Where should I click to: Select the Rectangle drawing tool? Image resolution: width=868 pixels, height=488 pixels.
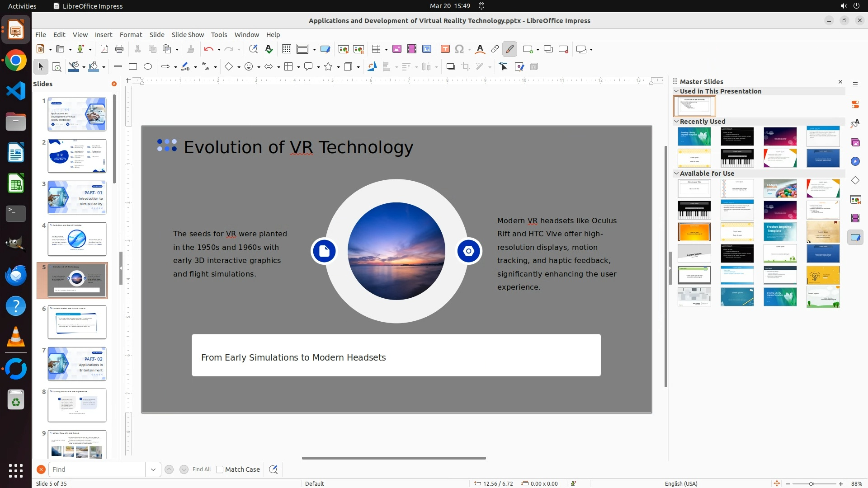(x=132, y=67)
